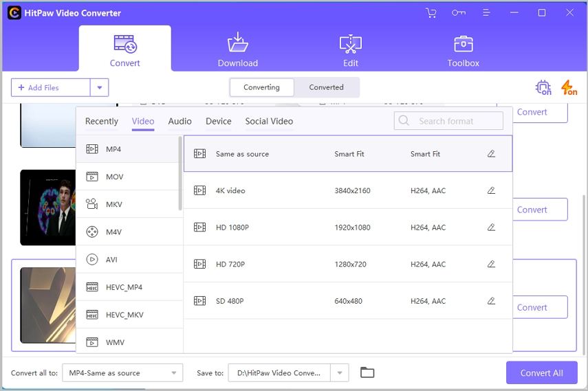Select the 4K video preset
This screenshot has height=391, width=588.
pos(348,190)
